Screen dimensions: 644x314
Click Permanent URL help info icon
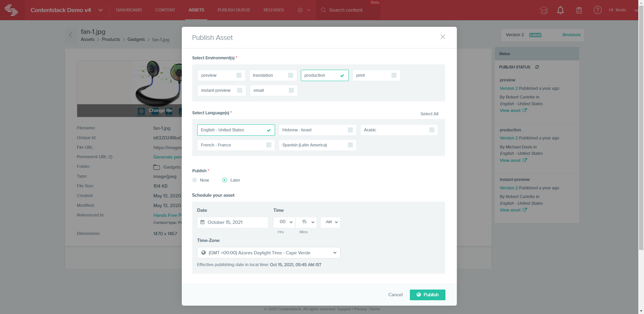click(111, 157)
